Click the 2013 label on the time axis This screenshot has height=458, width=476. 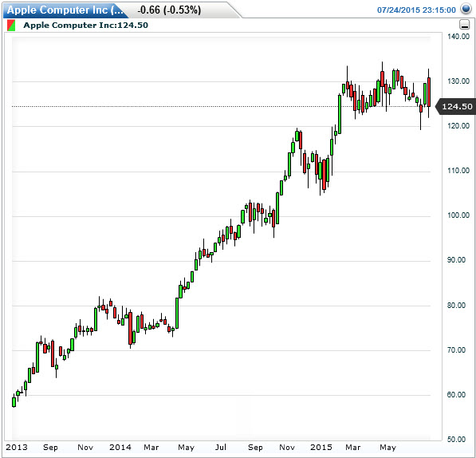pyautogui.click(x=17, y=447)
